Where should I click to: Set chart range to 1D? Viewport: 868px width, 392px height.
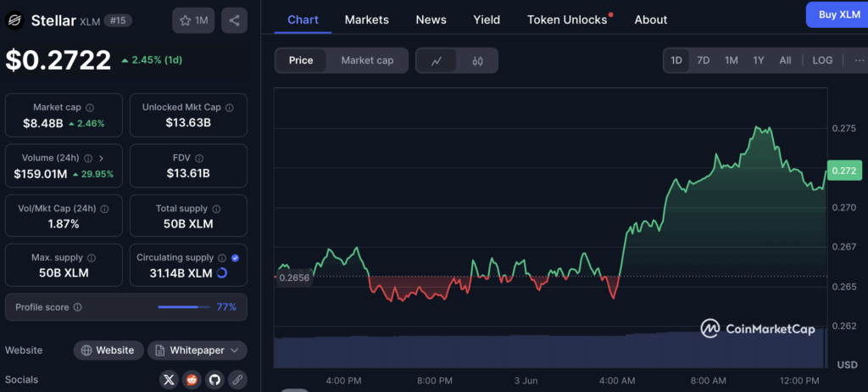pyautogui.click(x=676, y=60)
